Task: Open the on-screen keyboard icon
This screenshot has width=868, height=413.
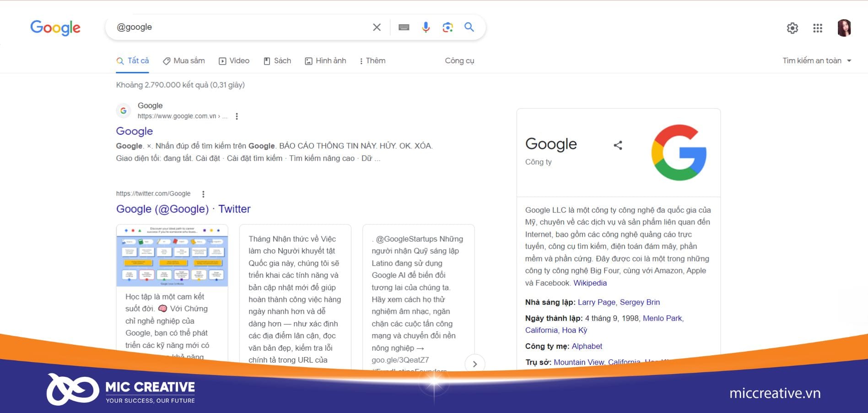Action: 404,27
